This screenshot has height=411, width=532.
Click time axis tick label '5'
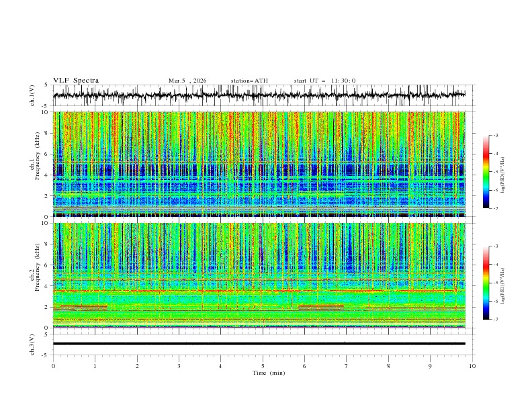coord(263,366)
